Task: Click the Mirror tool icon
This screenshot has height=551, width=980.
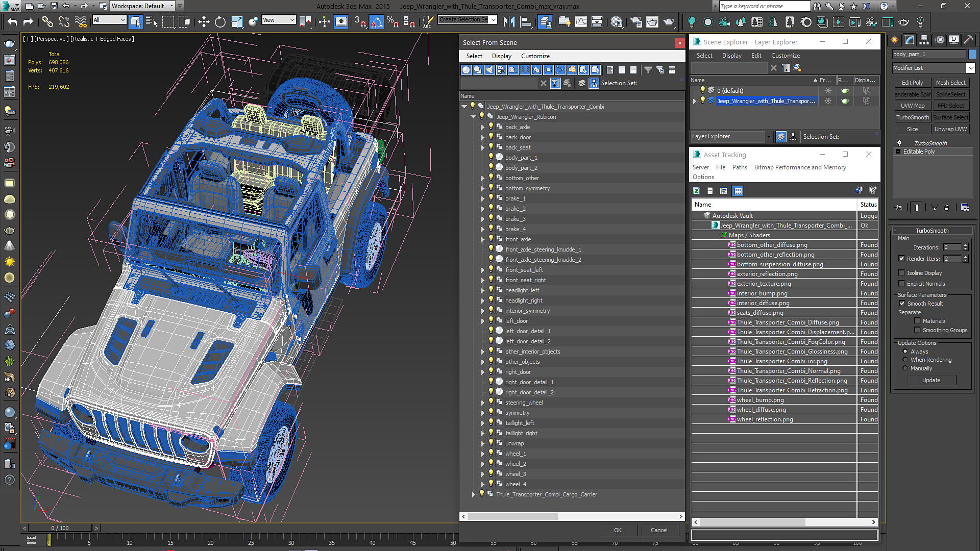Action: click(x=509, y=22)
